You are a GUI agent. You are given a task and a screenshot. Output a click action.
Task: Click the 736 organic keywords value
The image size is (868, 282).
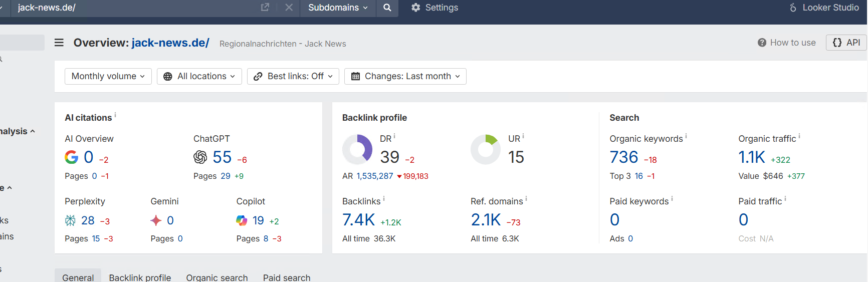623,157
